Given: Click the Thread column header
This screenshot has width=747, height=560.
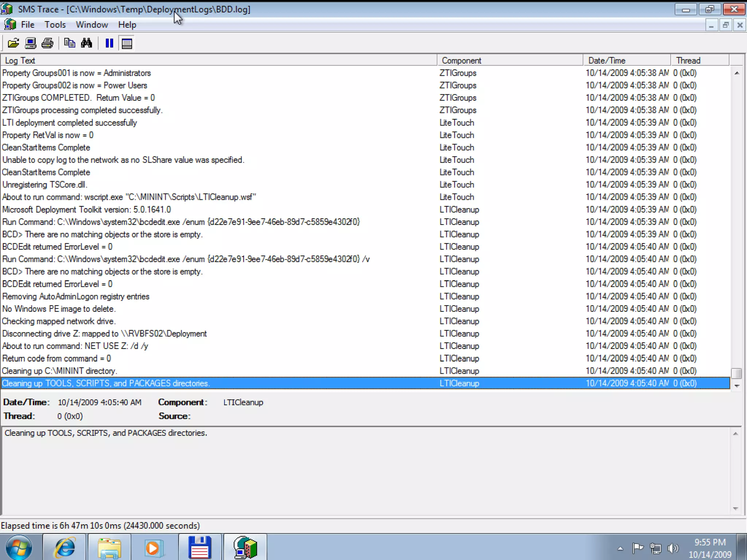Looking at the screenshot, I should (x=700, y=60).
